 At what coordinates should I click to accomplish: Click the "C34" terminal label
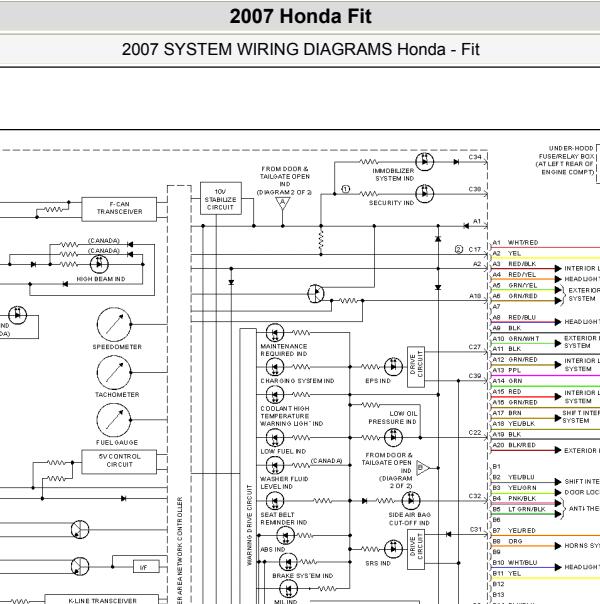pos(475,157)
